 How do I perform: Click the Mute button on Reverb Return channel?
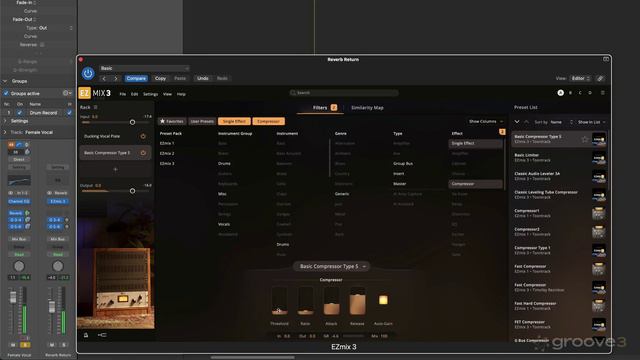pyautogui.click(x=52, y=345)
